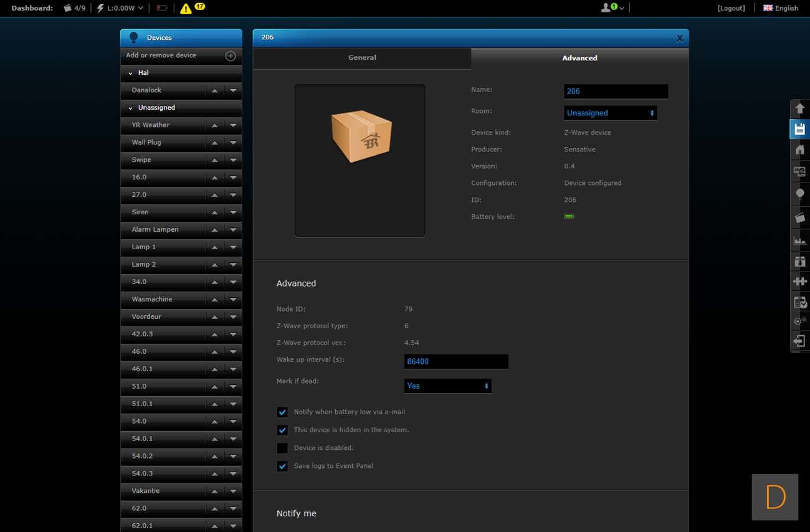Collapse the Unassigned device group
The image size is (810, 532).
coord(130,108)
